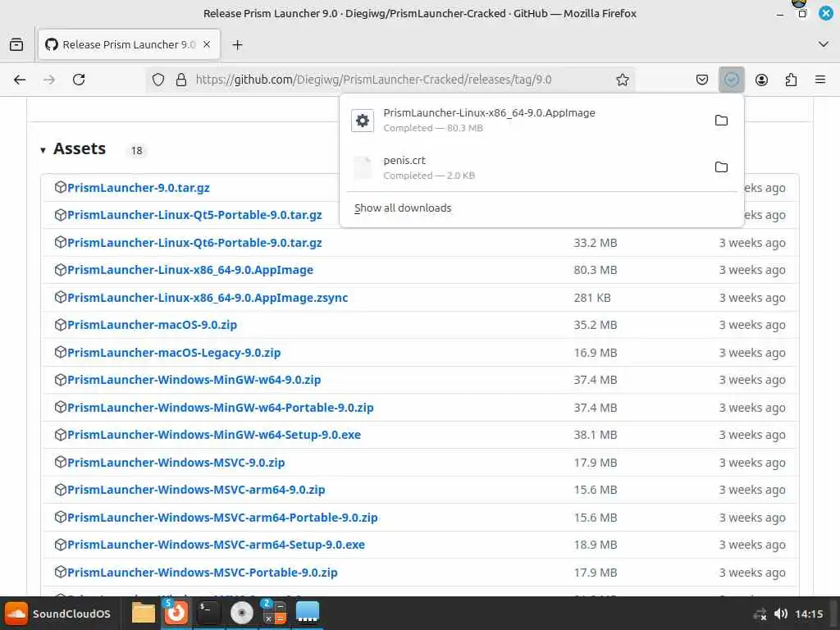Download PrismLauncher-Windows-MSVC-arm64-Setup-9.0.exe
This screenshot has height=630, width=840.
click(x=216, y=545)
